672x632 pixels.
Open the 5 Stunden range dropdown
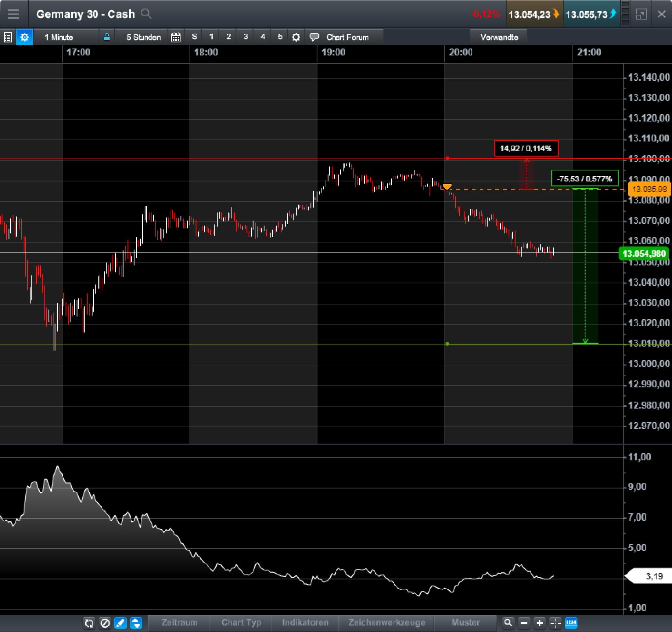(143, 37)
